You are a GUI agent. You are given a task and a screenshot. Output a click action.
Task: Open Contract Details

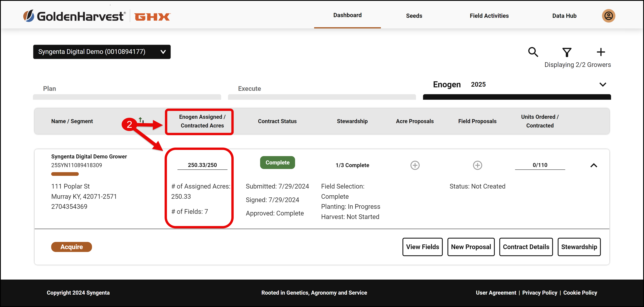point(526,247)
